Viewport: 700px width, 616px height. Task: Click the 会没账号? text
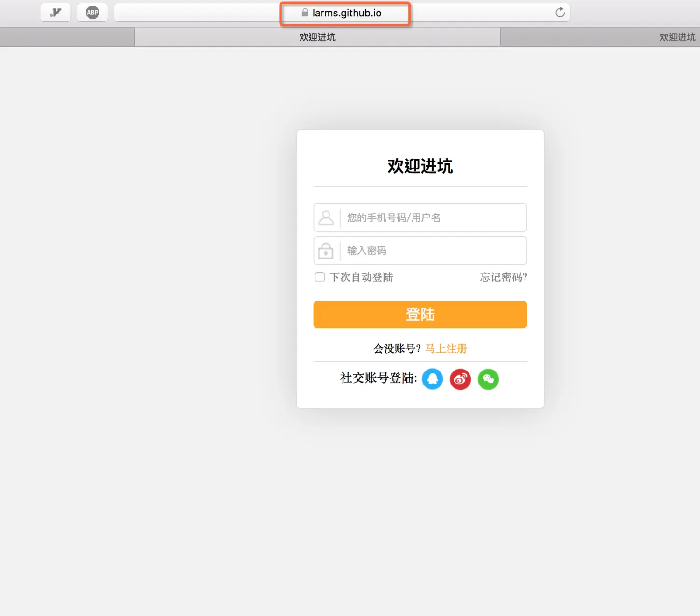397,349
